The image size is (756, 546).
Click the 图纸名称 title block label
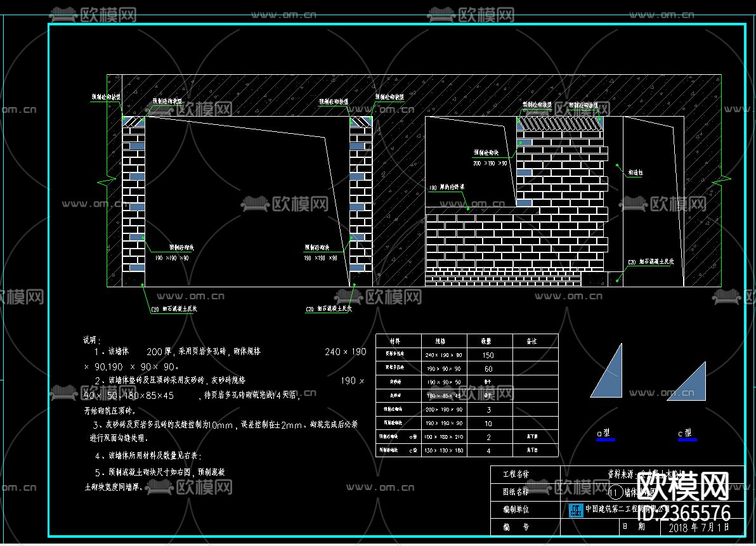pyautogui.click(x=516, y=491)
